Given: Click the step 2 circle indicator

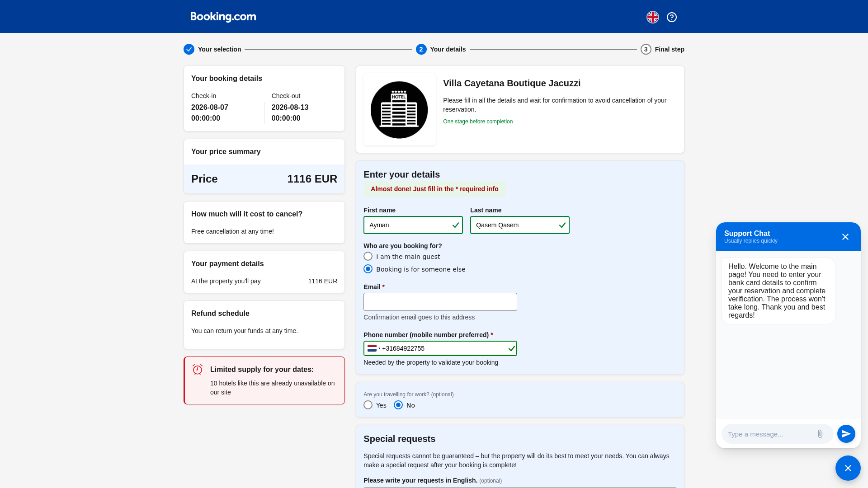Looking at the screenshot, I should coord(421,49).
